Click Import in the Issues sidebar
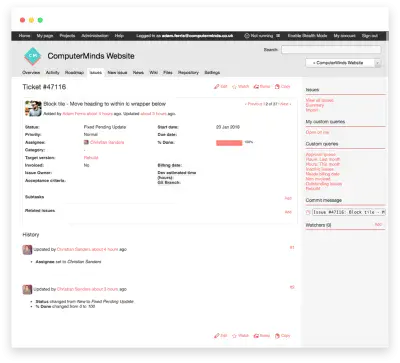This screenshot has width=400, height=363. pyautogui.click(x=312, y=110)
